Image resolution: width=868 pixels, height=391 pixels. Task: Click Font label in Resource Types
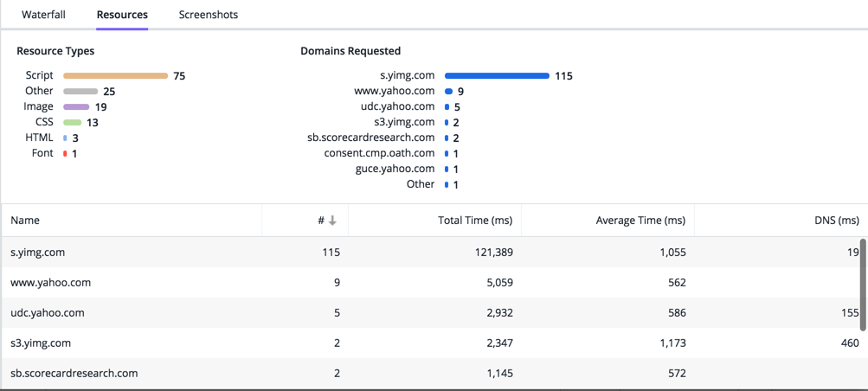[42, 152]
